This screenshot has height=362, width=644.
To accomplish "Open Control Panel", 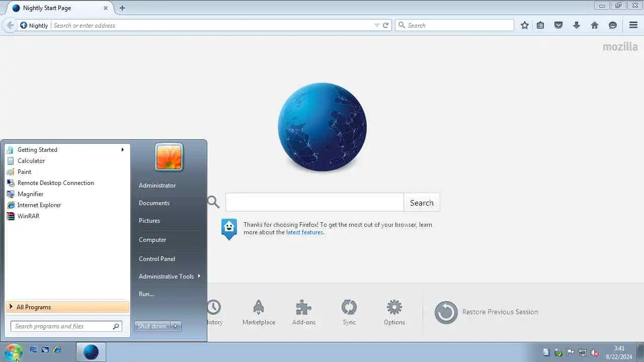I will (x=157, y=259).
